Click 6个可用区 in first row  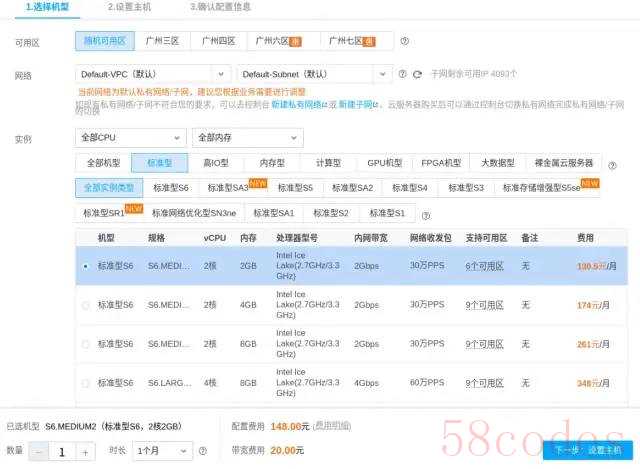484,266
